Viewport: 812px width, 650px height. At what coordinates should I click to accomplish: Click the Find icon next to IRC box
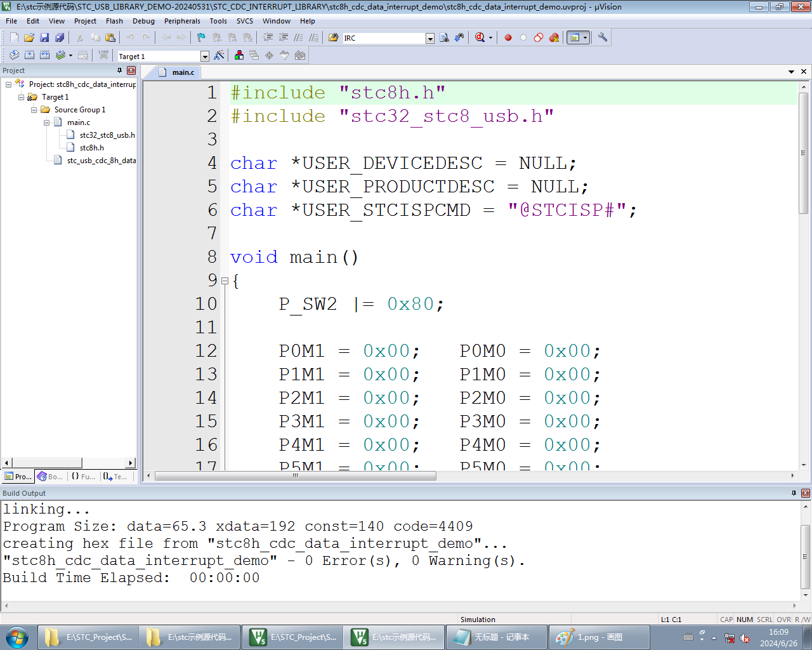[x=444, y=38]
